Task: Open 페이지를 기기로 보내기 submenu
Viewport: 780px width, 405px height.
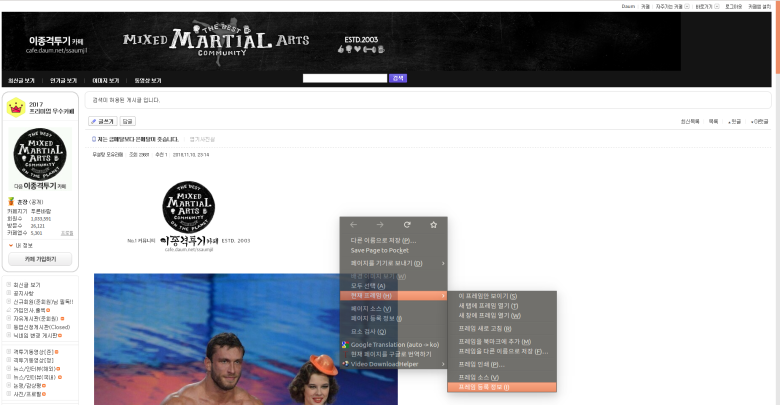Action: coord(393,262)
